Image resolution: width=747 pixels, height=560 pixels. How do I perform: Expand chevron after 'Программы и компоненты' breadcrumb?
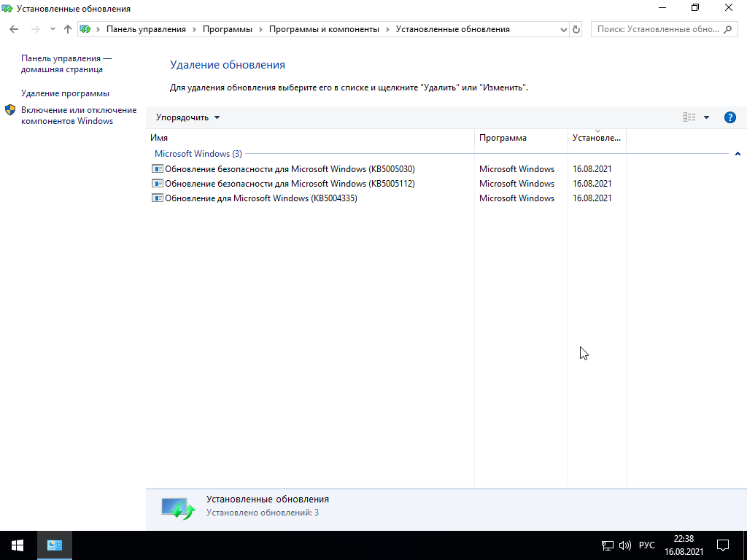[388, 29]
